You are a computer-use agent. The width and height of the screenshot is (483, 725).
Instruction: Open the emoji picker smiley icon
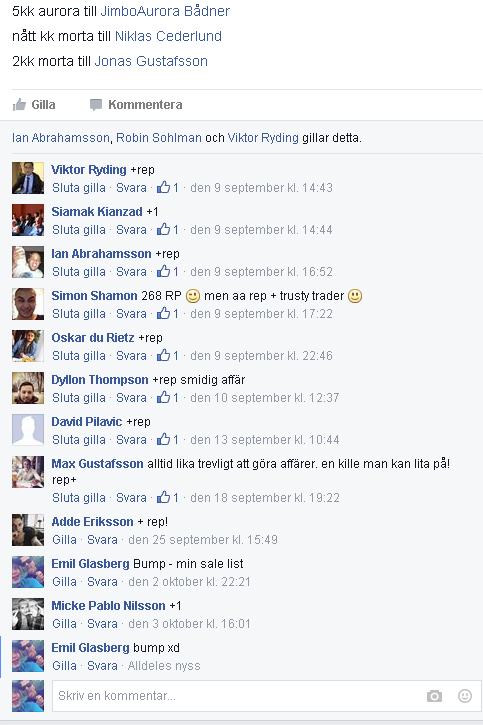click(x=465, y=695)
